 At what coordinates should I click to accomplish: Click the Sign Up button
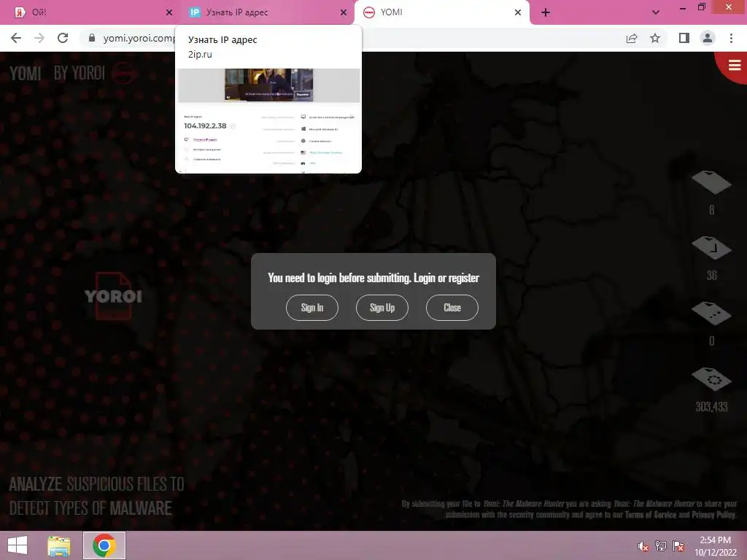pos(382,308)
